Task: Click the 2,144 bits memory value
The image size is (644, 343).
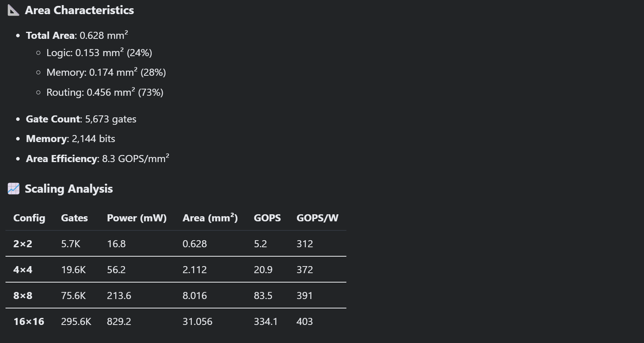Action: coord(93,139)
